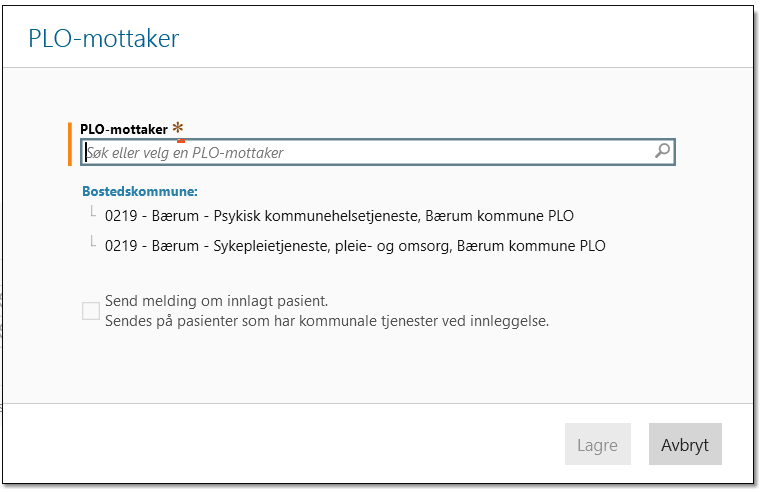Enable the 'Send melding om innlagt pasient' checkbox
This screenshot has width=761, height=492.
pos(91,311)
